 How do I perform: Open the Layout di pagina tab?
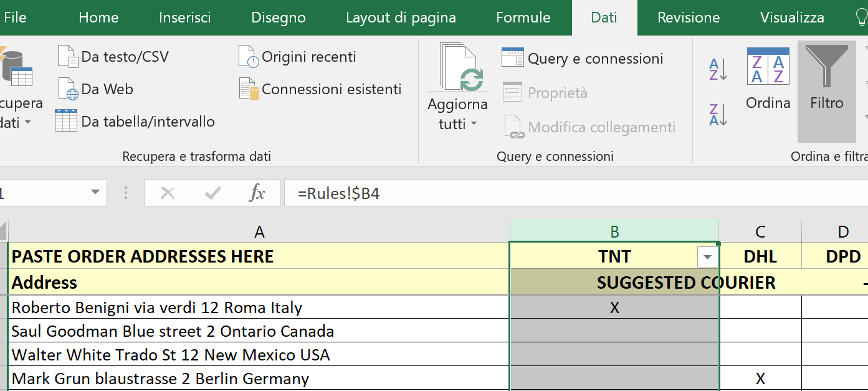pyautogui.click(x=401, y=17)
